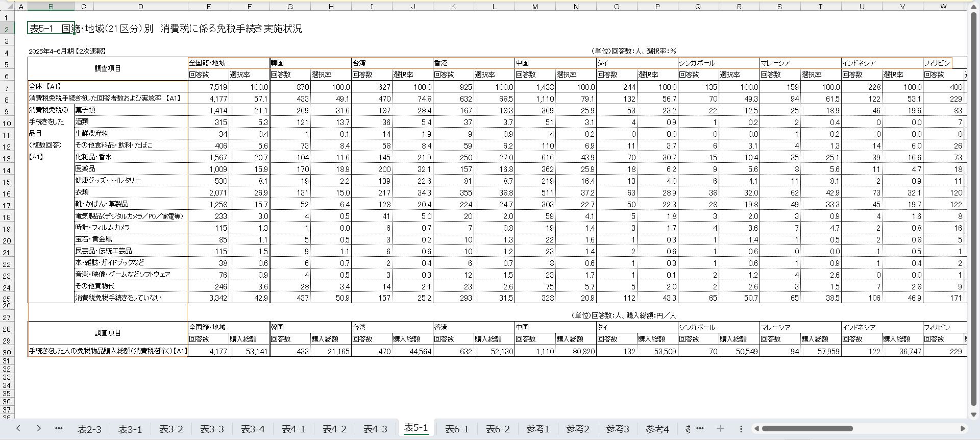This screenshot has height=440, width=980.
Task: Open the hidden sheets ellipsis on the left
Action: pos(59,429)
